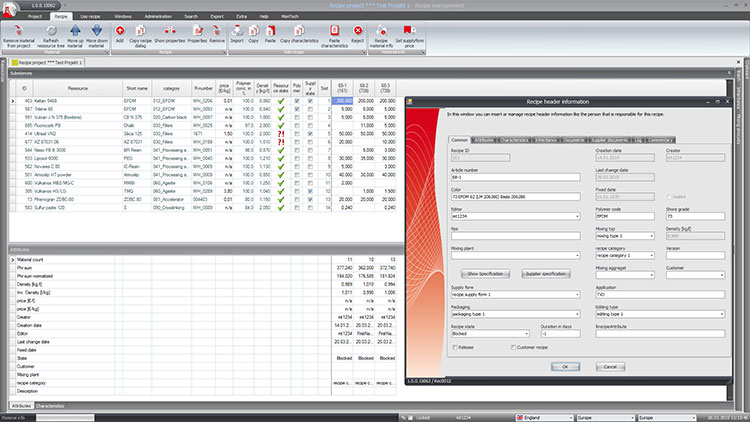Viewport: 750px width, 422px height.
Task: Open the Project ribbon tab
Action: click(x=34, y=16)
